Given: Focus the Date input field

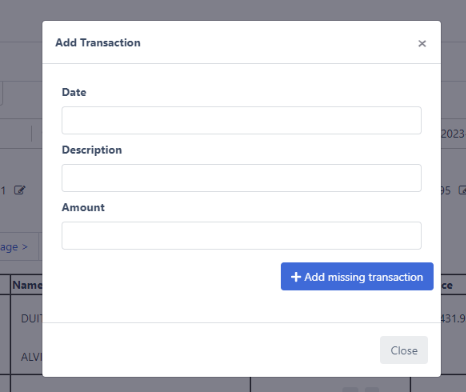Looking at the screenshot, I should (241, 120).
